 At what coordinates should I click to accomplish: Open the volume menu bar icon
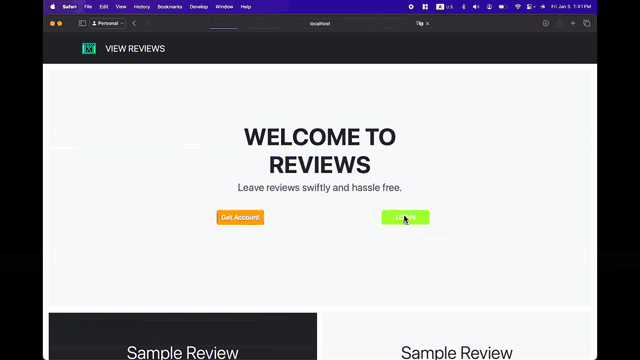tap(476, 7)
